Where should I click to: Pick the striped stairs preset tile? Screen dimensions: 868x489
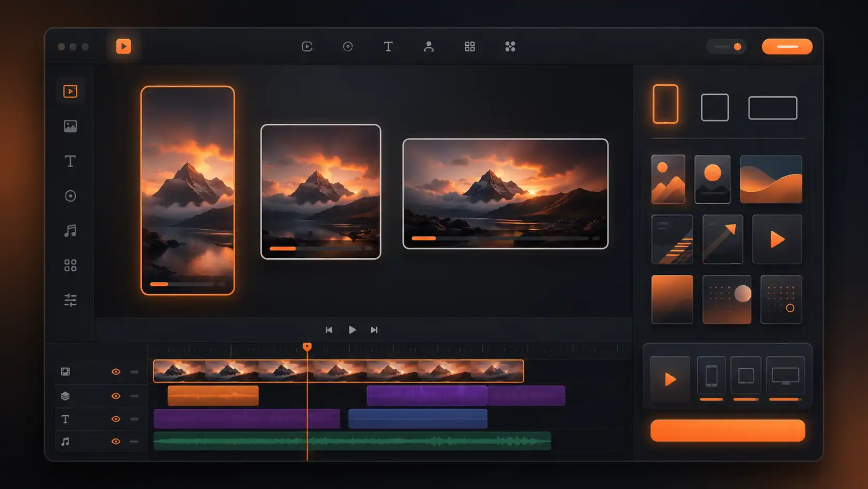pyautogui.click(x=672, y=239)
